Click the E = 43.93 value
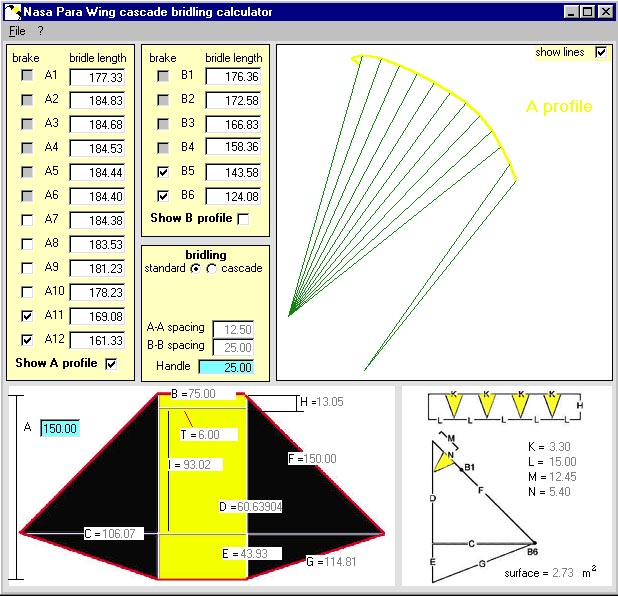 254,553
